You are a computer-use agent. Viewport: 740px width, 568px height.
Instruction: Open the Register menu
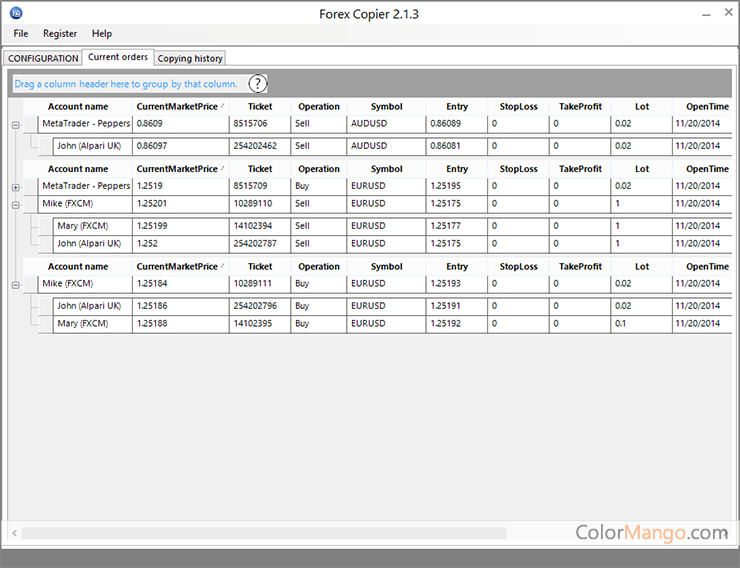click(x=60, y=33)
